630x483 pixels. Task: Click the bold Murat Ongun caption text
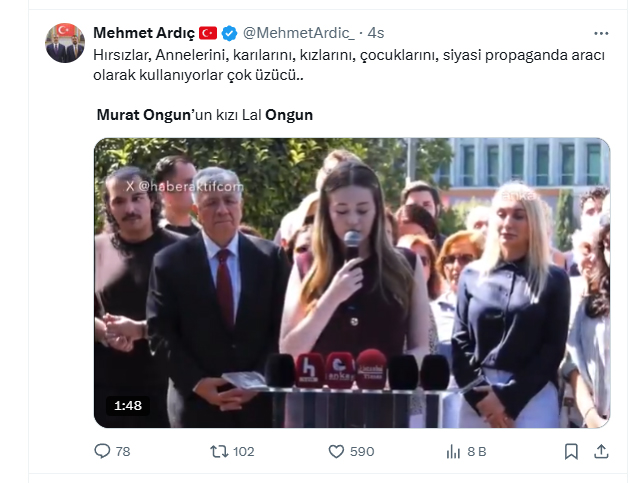pos(142,115)
